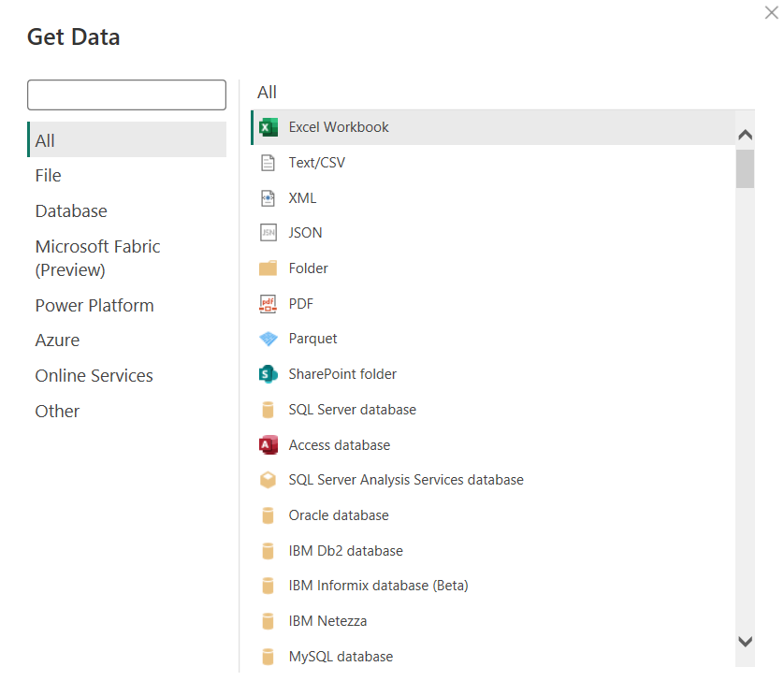Click the yellow Folder icon
This screenshot has width=784, height=681.
pos(269,268)
